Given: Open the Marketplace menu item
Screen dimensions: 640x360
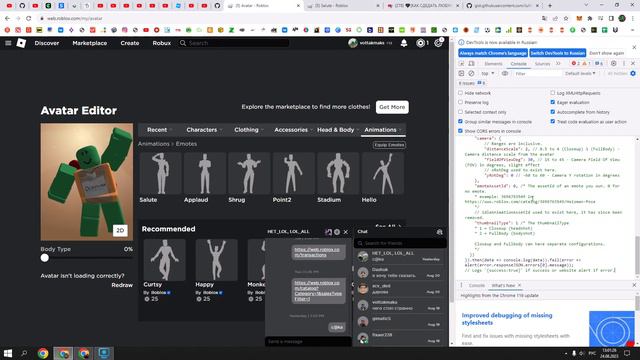Looking at the screenshot, I should (x=90, y=43).
